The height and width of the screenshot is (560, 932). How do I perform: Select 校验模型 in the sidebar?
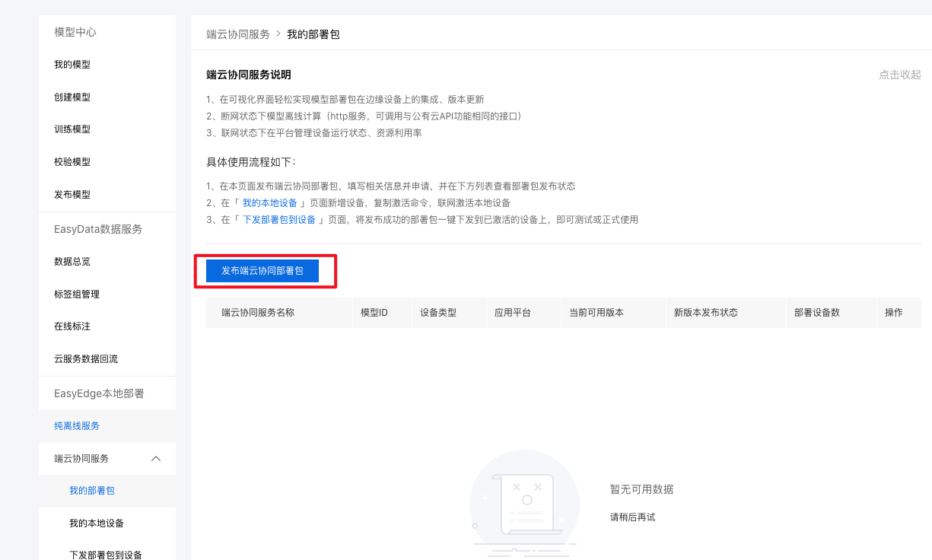click(72, 162)
